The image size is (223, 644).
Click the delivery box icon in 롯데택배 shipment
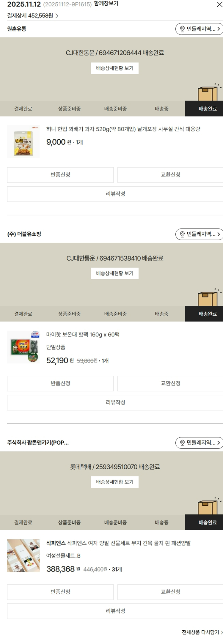208,507
